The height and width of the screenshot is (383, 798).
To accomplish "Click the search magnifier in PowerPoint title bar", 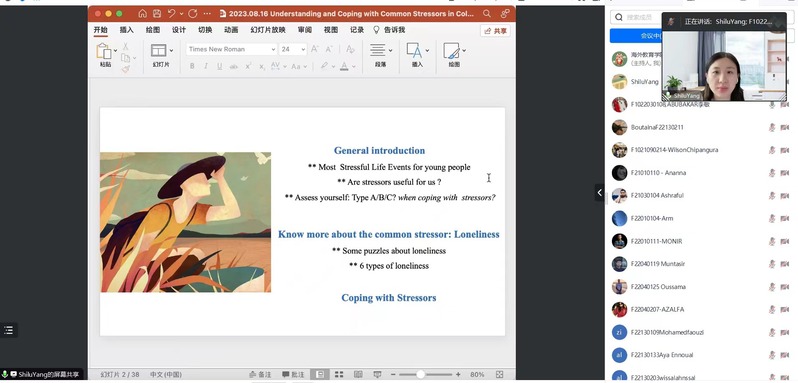I will tap(487, 14).
